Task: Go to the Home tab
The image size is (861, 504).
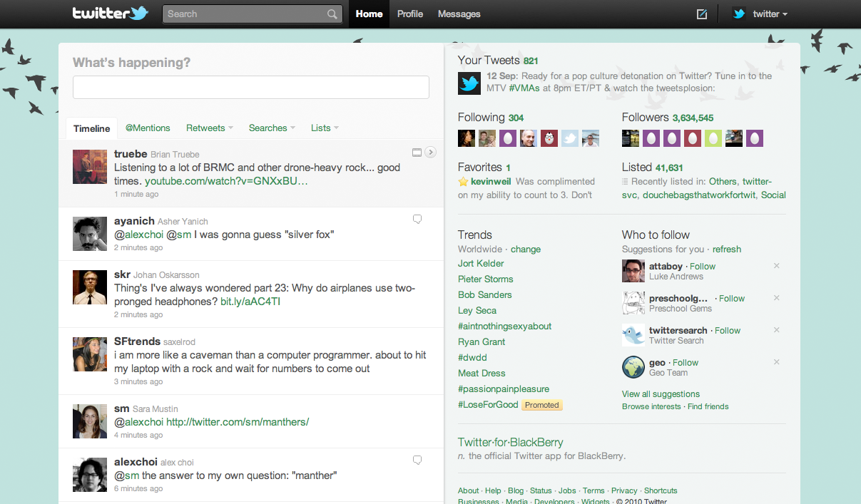Action: [369, 14]
